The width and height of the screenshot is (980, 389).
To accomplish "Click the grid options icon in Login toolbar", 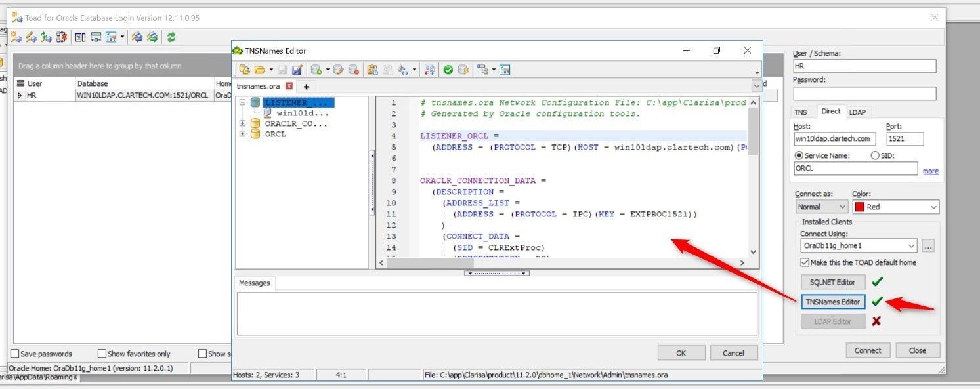I will [x=110, y=37].
